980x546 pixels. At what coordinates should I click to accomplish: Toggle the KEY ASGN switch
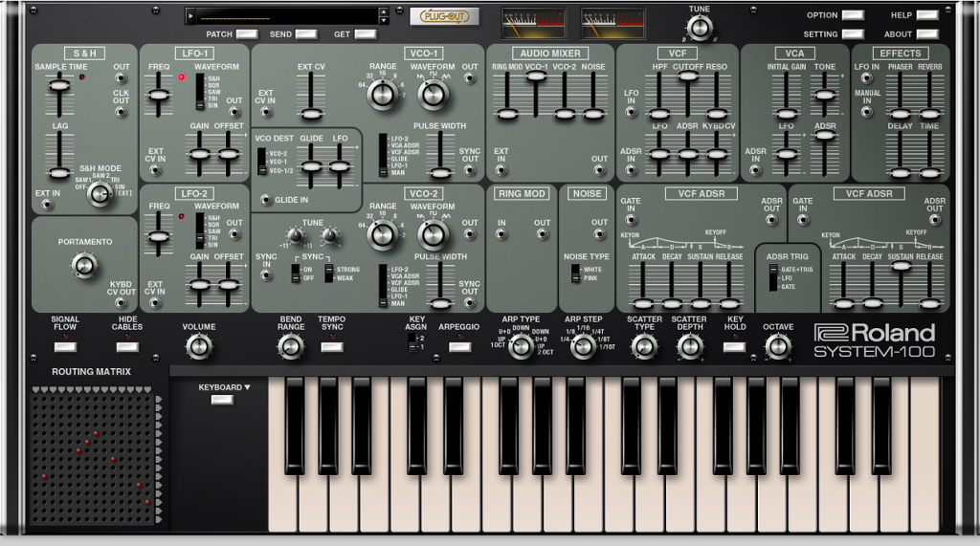(x=412, y=342)
